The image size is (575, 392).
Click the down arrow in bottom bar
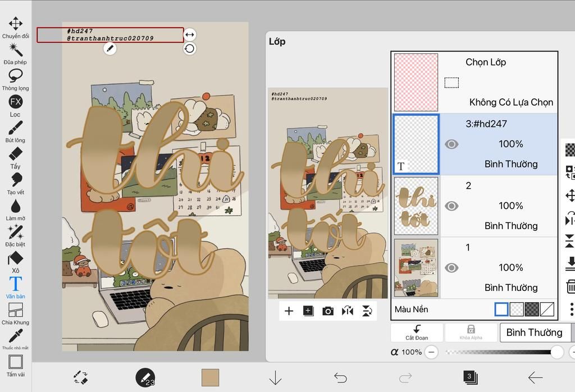pos(275,378)
